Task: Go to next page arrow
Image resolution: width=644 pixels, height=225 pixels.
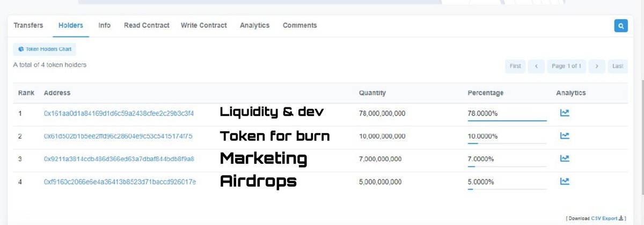Action: pos(597,66)
